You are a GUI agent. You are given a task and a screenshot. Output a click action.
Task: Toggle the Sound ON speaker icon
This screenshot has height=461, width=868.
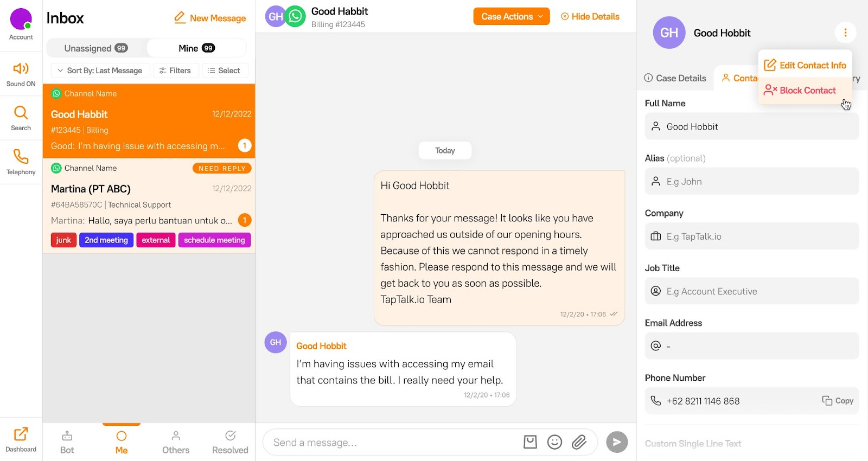coord(21,68)
